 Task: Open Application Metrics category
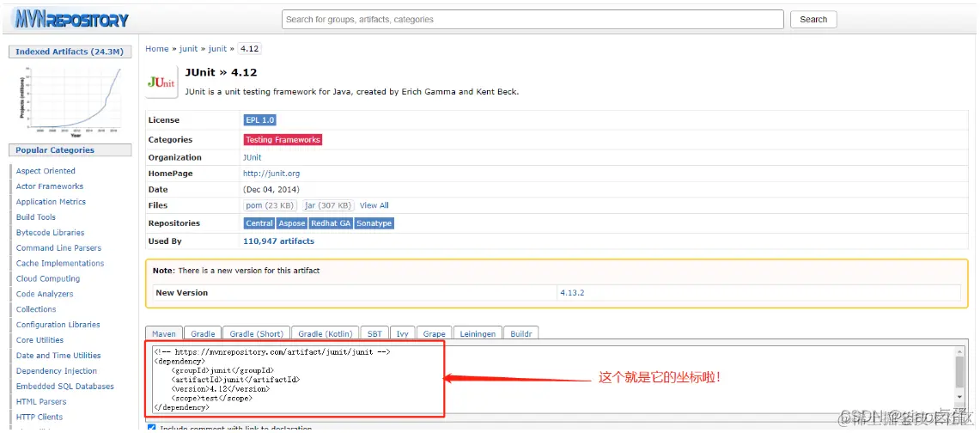point(51,202)
